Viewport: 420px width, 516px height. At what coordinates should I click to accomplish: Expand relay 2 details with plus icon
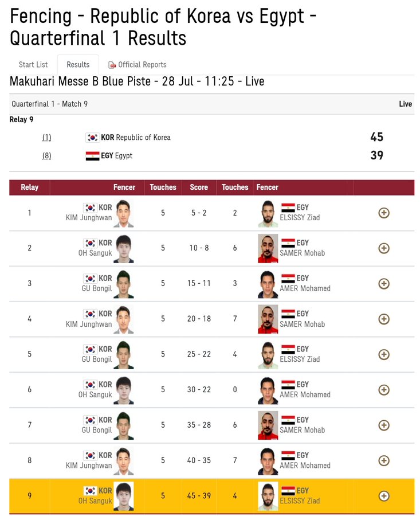(x=384, y=248)
